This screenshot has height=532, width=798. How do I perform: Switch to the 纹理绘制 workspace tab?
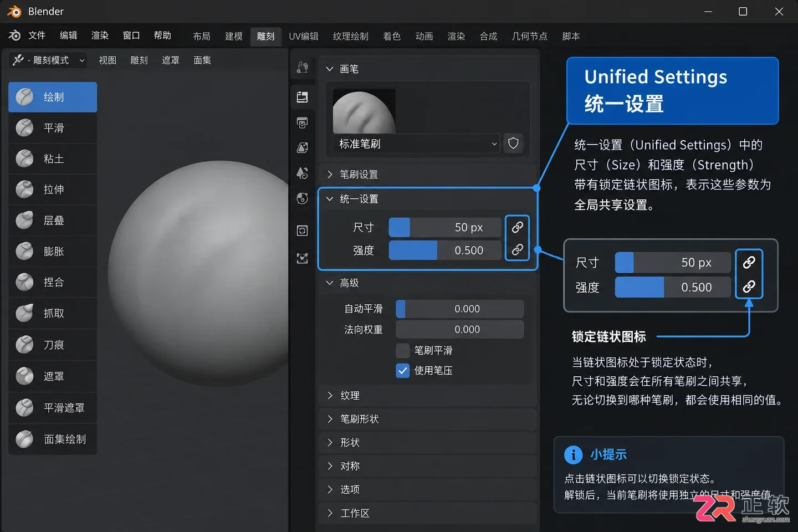[351, 36]
